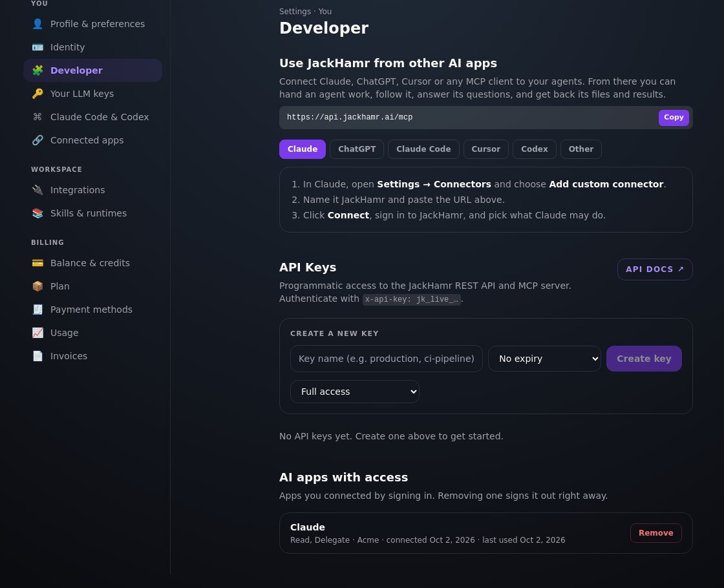Screen dimensions: 724x588
Task: Open Payment methods page
Action: [92, 310]
